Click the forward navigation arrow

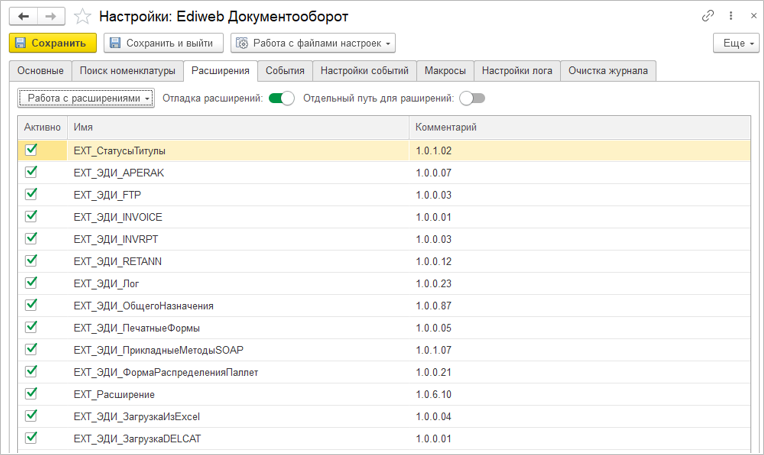point(50,16)
